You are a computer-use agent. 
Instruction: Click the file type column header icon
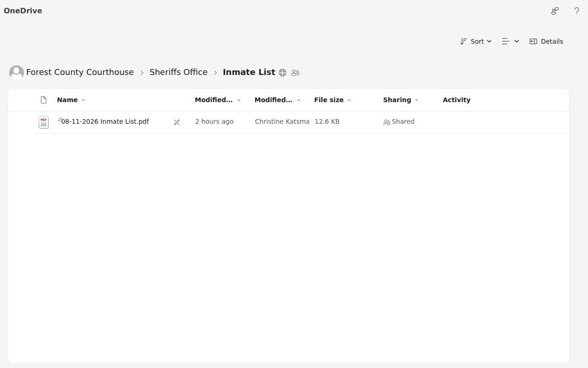pyautogui.click(x=44, y=100)
